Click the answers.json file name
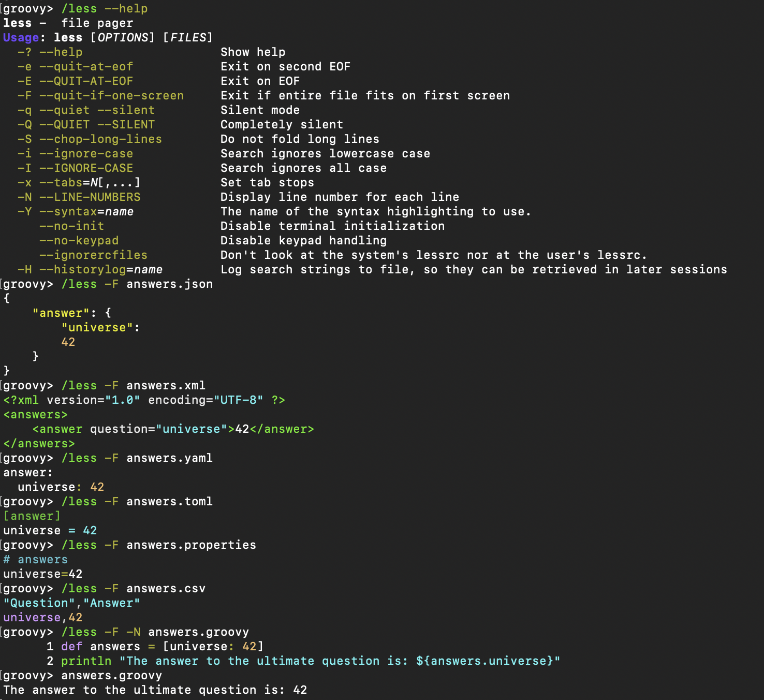Image resolution: width=764 pixels, height=700 pixels. point(168,284)
